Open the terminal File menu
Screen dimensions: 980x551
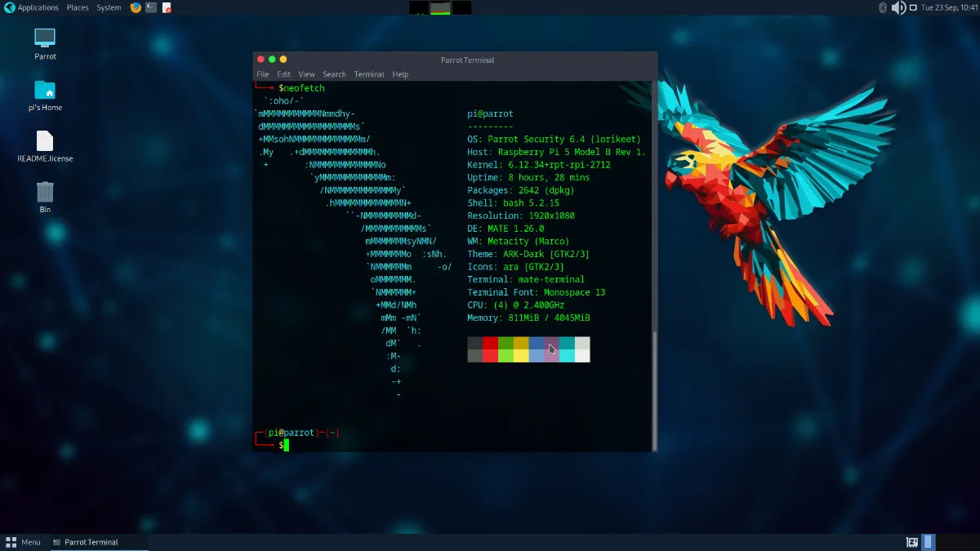pos(262,74)
